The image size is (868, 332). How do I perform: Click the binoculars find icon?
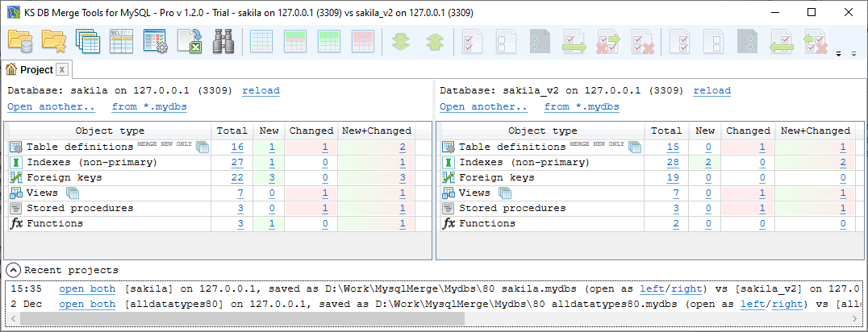click(224, 41)
